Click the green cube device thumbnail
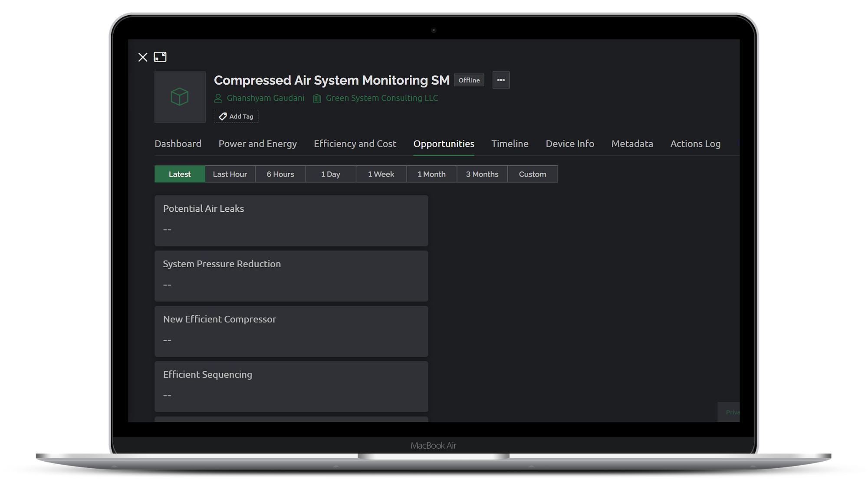 point(180,97)
